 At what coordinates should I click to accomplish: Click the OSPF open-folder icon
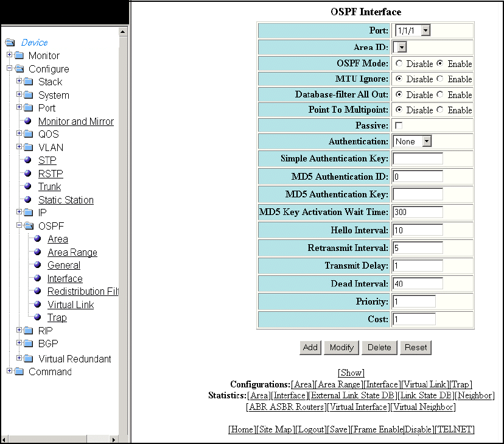tap(29, 226)
